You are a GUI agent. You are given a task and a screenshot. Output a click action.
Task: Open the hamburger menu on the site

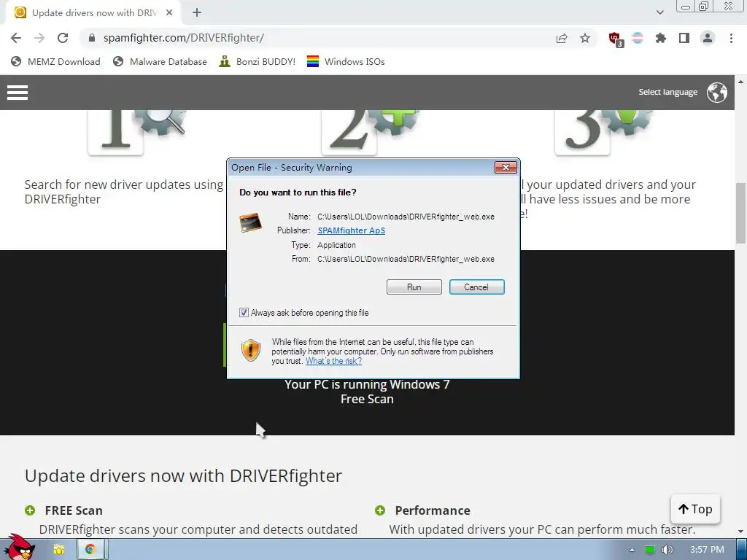point(18,93)
